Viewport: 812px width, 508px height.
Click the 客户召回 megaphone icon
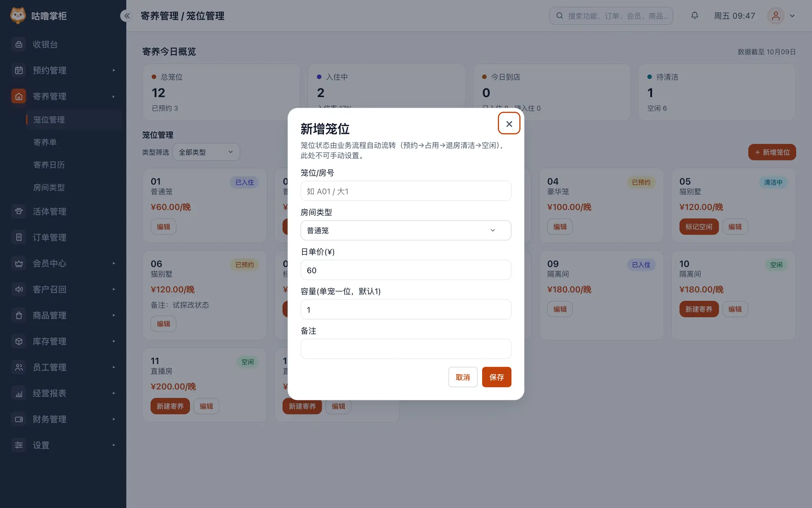(x=19, y=289)
